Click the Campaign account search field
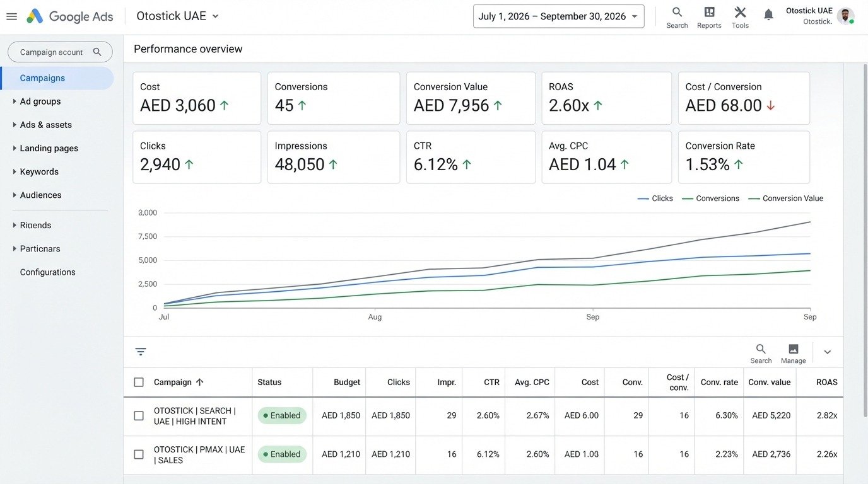This screenshot has width=868, height=484. click(x=60, y=52)
